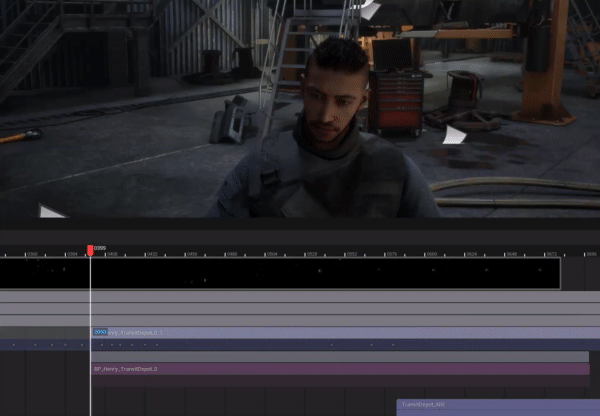
Task: Click ruler tick labeled 0600
Action: [431, 254]
